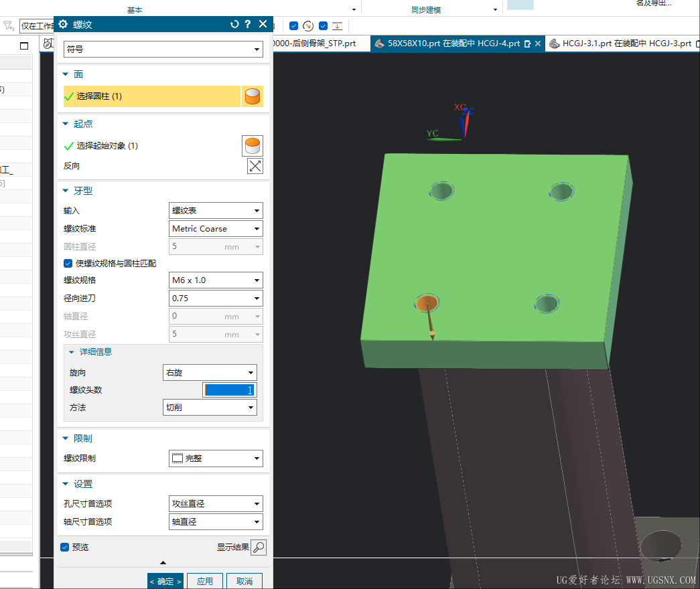
Task: Click the popout icon on 58X58X10.prt tab
Action: (527, 44)
